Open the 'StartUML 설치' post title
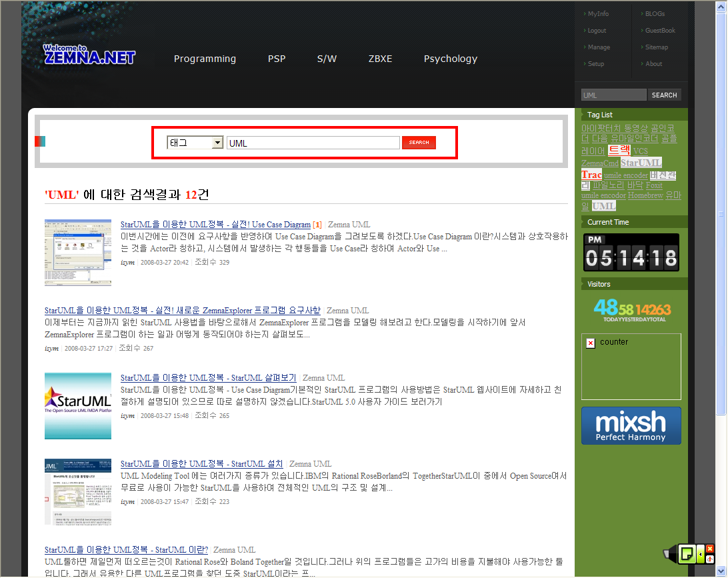Image resolution: width=728 pixels, height=578 pixels. tap(201, 464)
